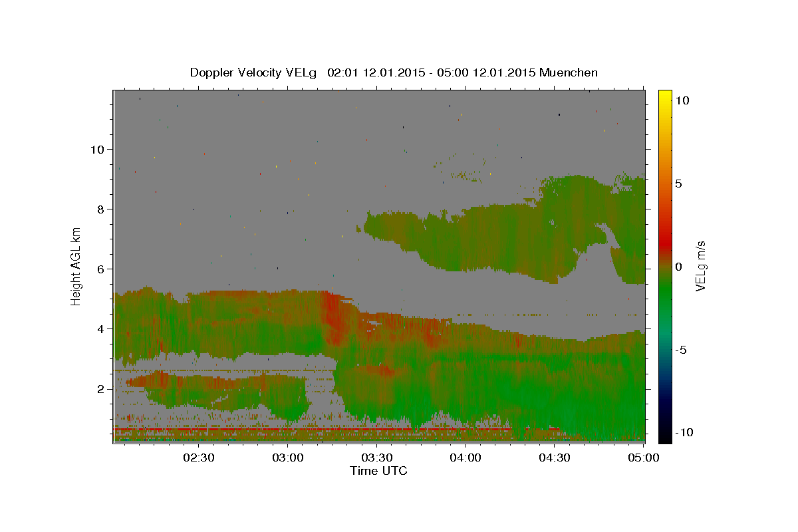Click the height axis label 6
798x532 pixels.
tap(101, 269)
